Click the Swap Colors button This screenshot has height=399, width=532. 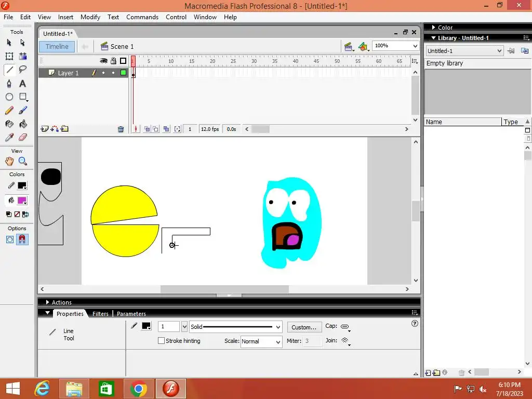pos(25,214)
